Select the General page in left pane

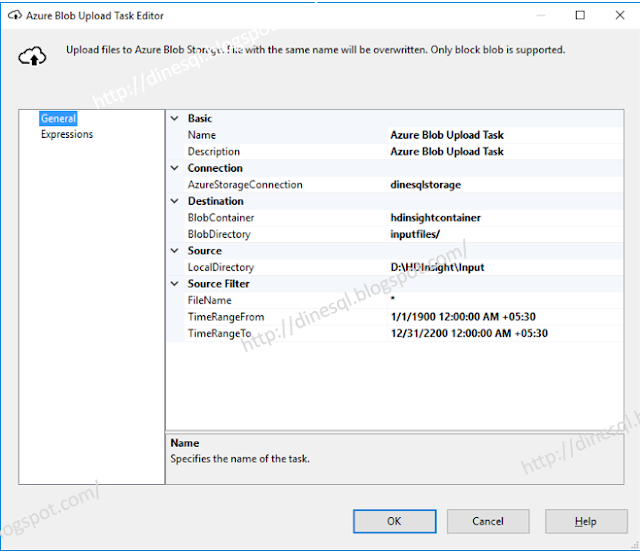tap(58, 118)
